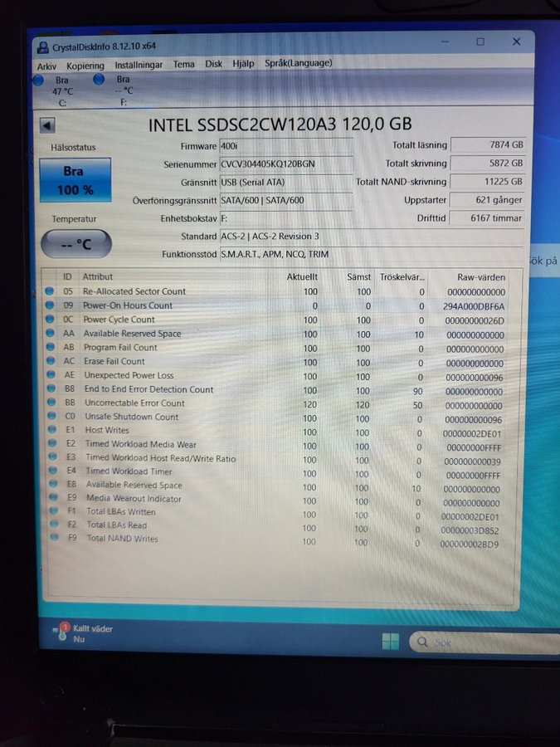Open the Arkiv menu

pyautogui.click(x=47, y=64)
